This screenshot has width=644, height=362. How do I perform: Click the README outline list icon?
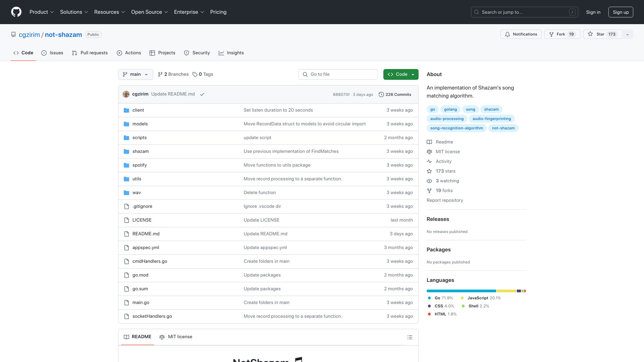[x=410, y=337]
